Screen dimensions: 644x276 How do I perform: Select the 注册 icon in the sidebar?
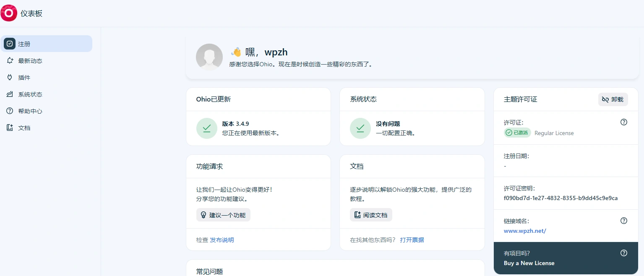tap(10, 44)
